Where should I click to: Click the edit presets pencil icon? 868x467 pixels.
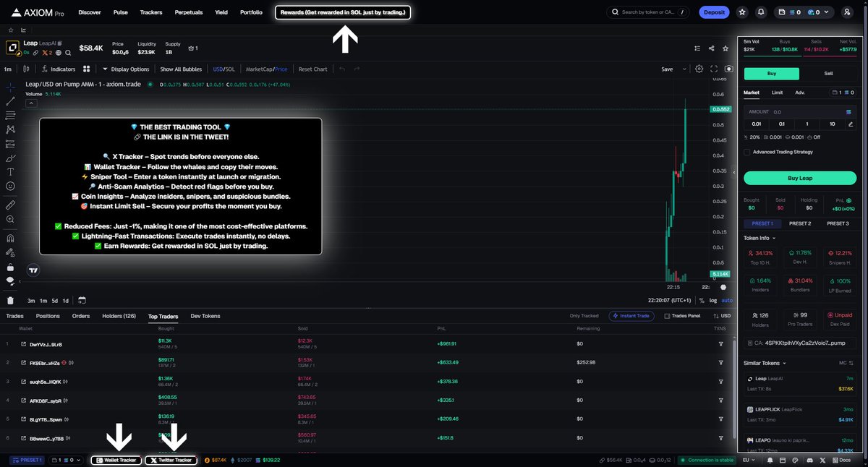(851, 124)
